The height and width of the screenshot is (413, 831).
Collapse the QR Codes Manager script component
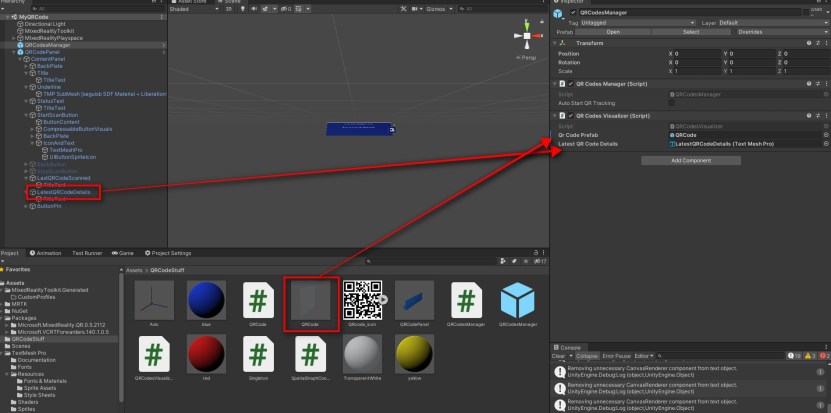555,84
